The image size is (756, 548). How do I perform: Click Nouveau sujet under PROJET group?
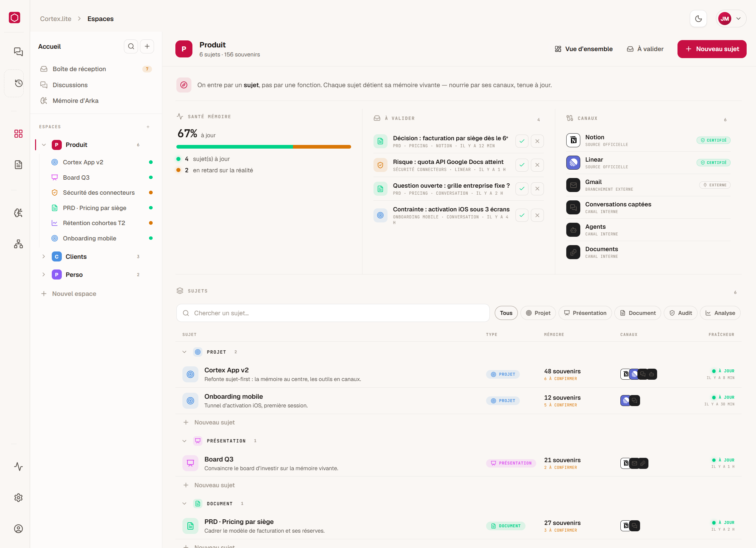[x=209, y=422]
